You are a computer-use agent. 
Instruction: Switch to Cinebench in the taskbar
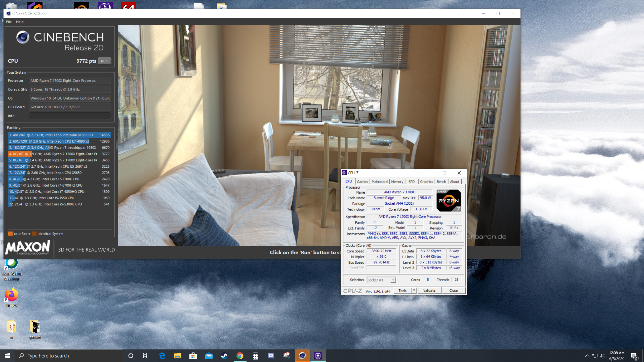pyautogui.click(x=302, y=356)
